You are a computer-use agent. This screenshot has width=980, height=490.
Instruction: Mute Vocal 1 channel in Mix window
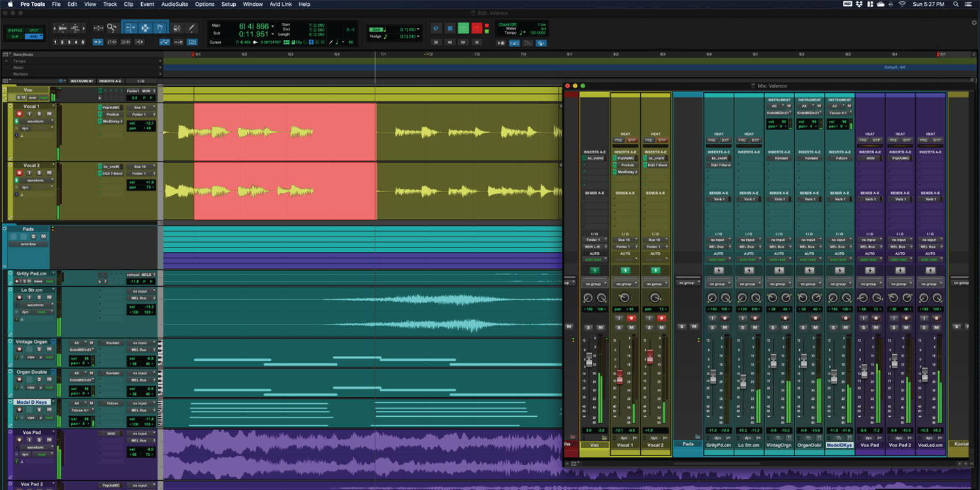pos(631,327)
